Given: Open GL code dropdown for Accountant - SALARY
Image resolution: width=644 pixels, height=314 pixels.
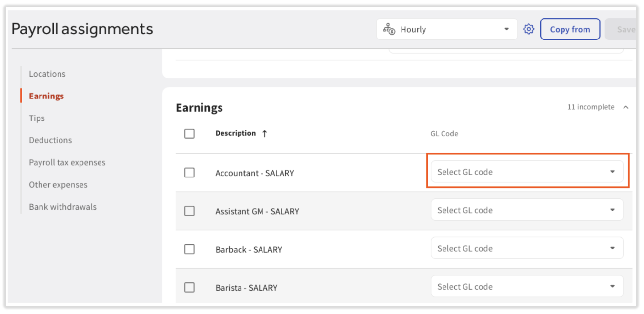Looking at the screenshot, I should pos(527,172).
